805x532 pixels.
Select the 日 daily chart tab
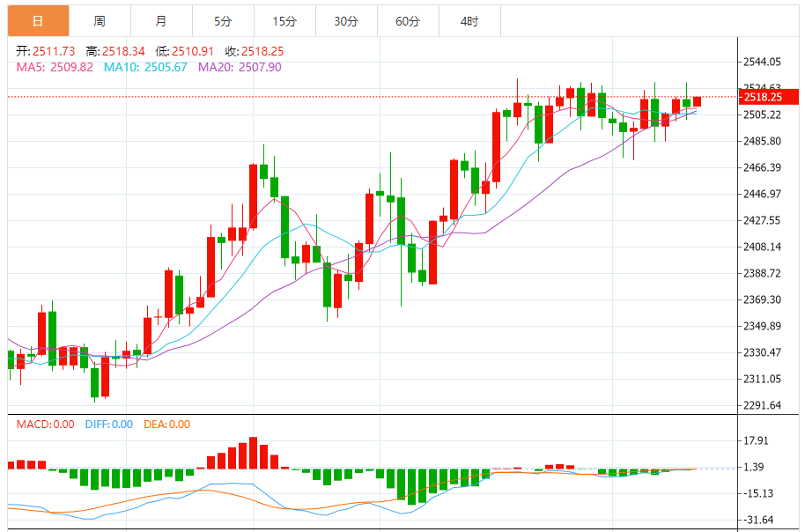[37, 21]
